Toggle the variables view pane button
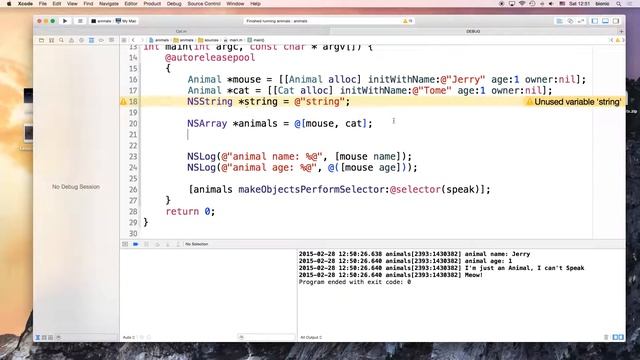Viewport: 640px width, 360px height. [x=616, y=337]
